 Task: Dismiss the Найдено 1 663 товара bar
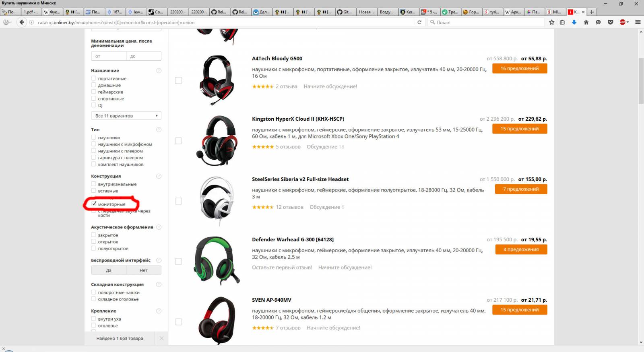click(161, 338)
